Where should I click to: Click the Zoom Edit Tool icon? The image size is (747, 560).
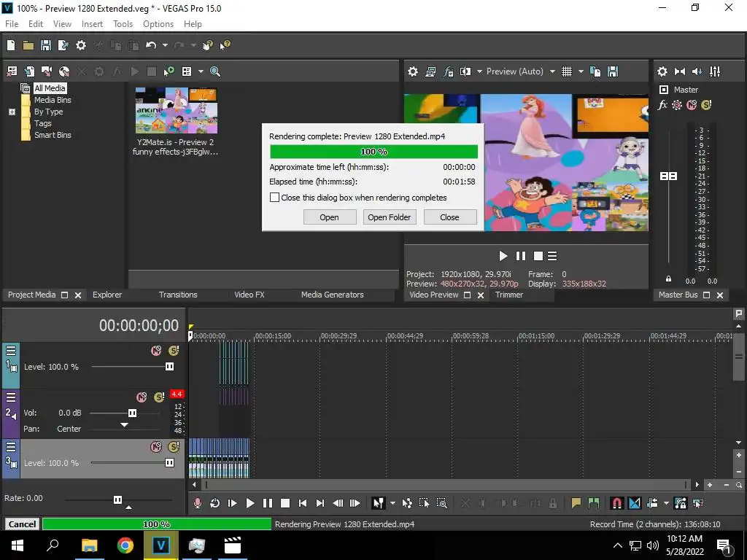pyautogui.click(x=441, y=503)
